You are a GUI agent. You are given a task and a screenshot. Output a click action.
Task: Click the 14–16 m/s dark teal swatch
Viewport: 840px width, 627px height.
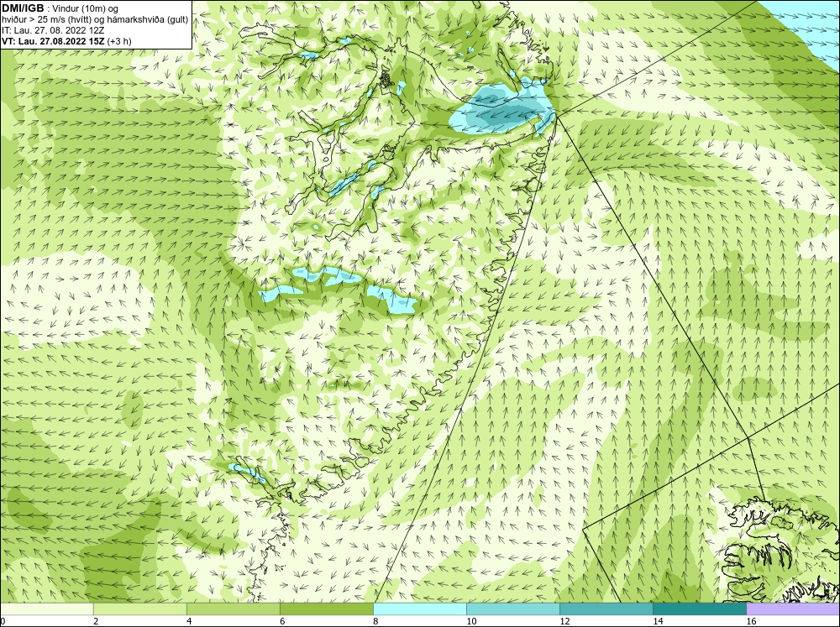pos(699,609)
